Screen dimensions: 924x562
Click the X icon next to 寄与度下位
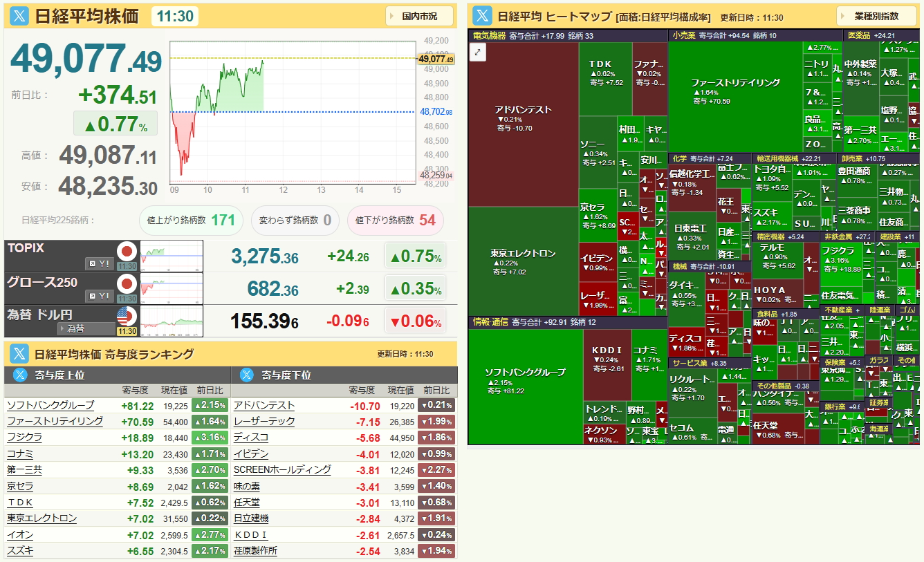(248, 375)
